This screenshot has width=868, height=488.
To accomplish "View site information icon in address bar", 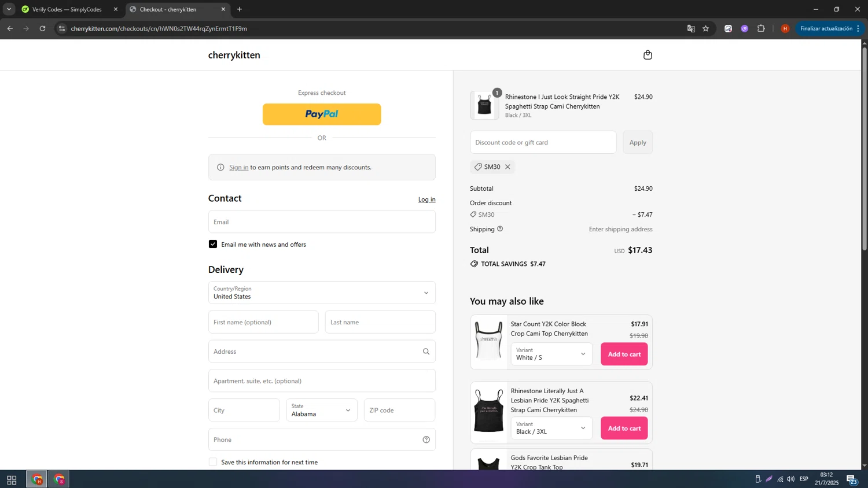I will click(62, 28).
